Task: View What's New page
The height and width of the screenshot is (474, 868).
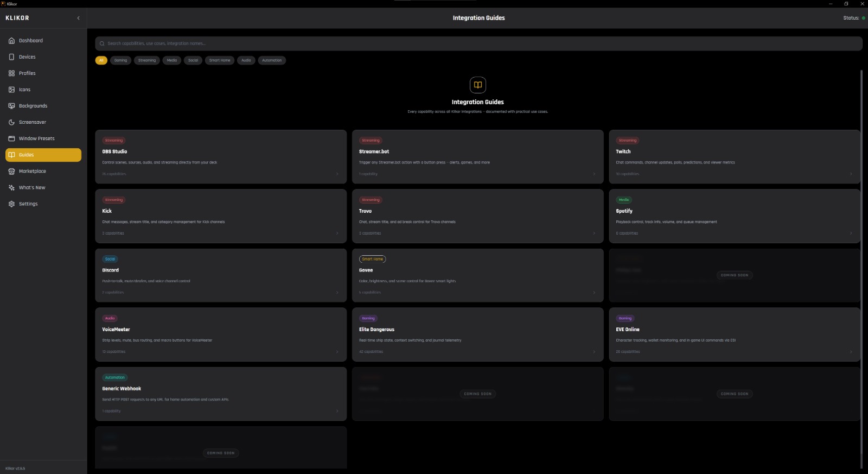Action: pos(43,187)
